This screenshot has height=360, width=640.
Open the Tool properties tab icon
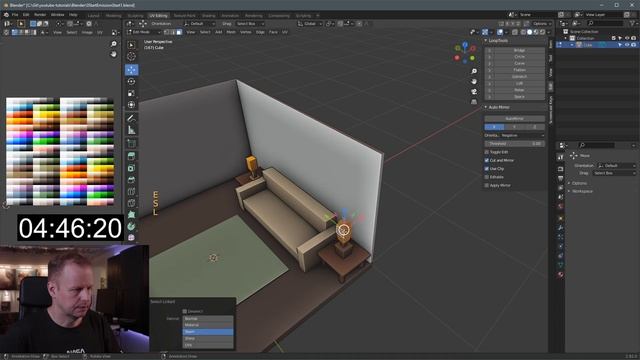tap(560, 157)
